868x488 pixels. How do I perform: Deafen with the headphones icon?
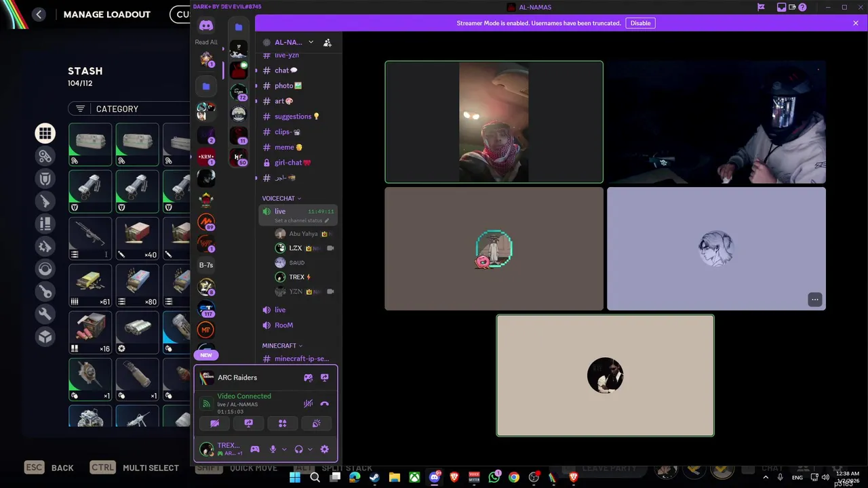(298, 449)
